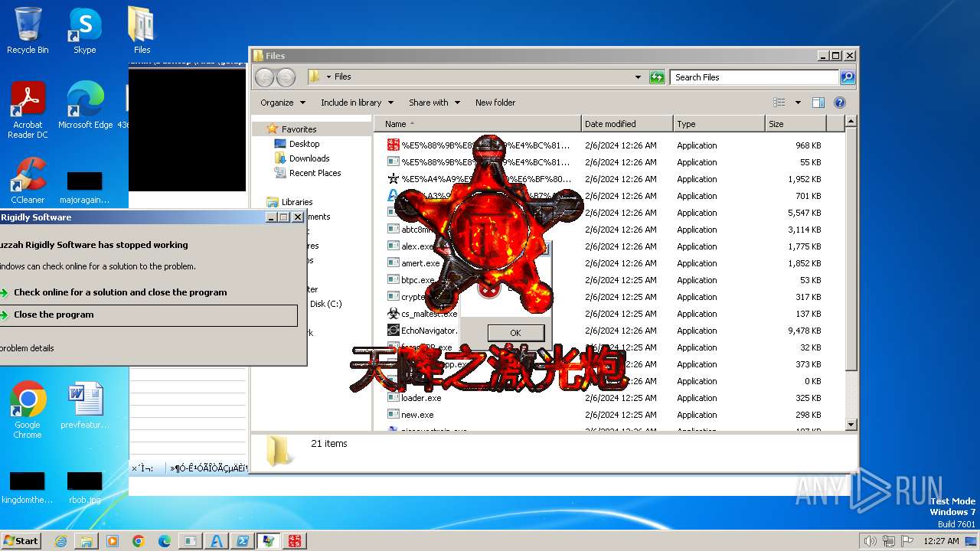Image resolution: width=980 pixels, height=551 pixels.
Task: Choose Close the program option
Action: (x=149, y=315)
